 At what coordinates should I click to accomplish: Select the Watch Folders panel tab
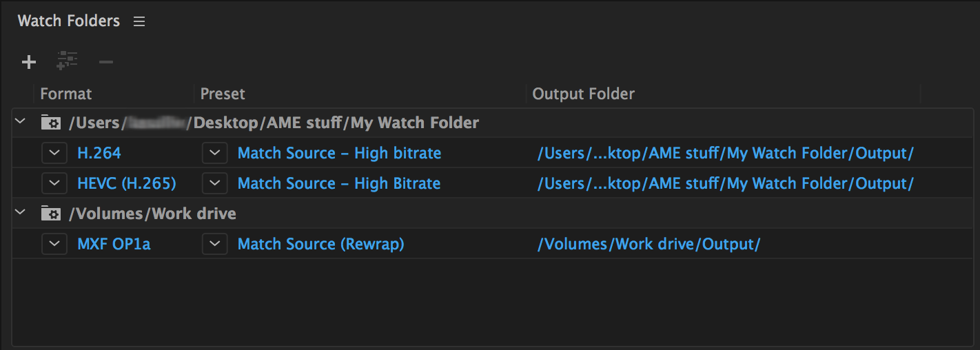(x=69, y=21)
